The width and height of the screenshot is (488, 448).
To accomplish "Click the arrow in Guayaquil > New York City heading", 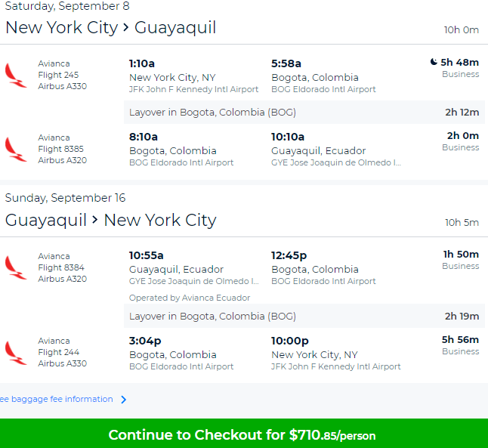I will pyautogui.click(x=95, y=221).
